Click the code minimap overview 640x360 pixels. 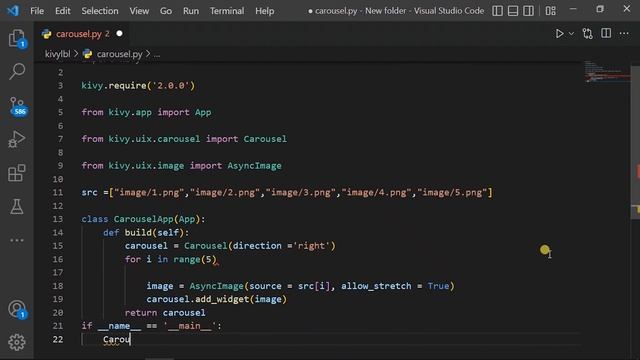(607, 71)
